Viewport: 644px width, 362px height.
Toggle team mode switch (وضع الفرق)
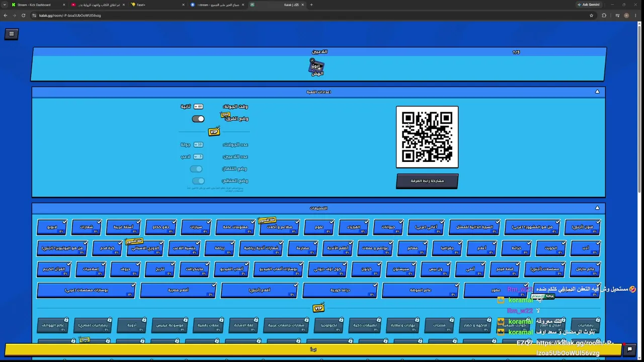tap(198, 119)
